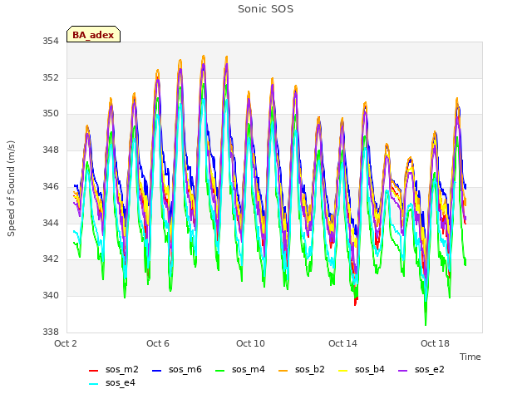This screenshot has height=399, width=532.
Task: Click the Oct 10 x-axis tick label
Action: tap(250, 343)
